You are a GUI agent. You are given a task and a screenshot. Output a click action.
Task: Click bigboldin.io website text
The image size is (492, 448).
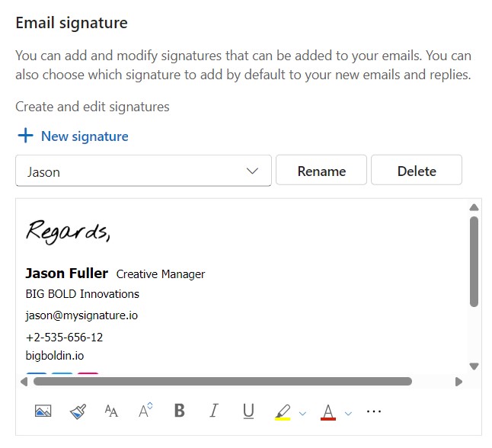[x=55, y=356]
